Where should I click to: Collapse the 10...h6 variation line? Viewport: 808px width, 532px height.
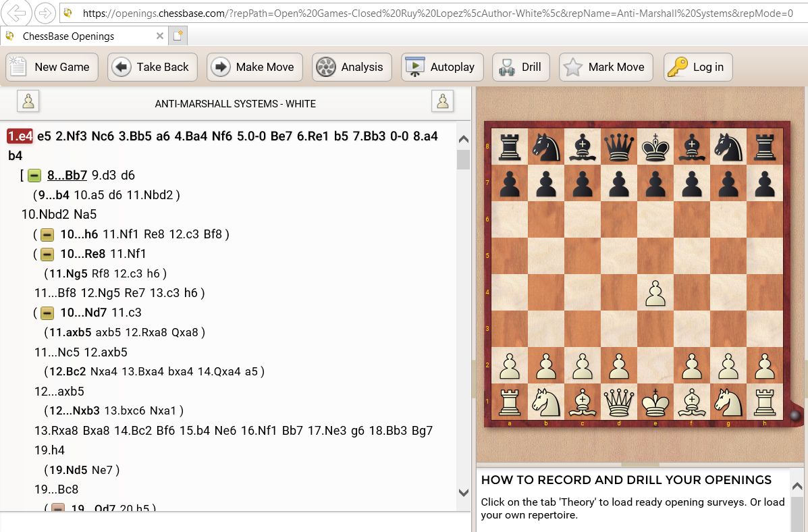pyautogui.click(x=47, y=234)
